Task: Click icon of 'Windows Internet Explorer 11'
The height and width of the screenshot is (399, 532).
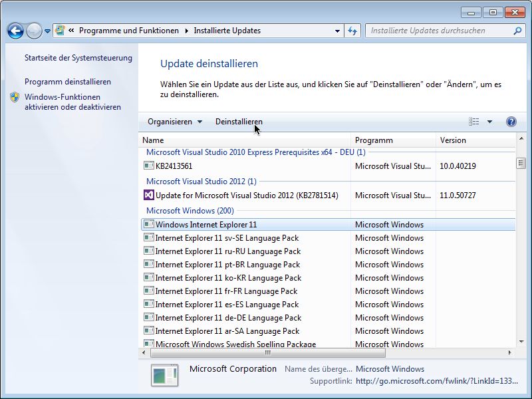Action: pyautogui.click(x=148, y=224)
